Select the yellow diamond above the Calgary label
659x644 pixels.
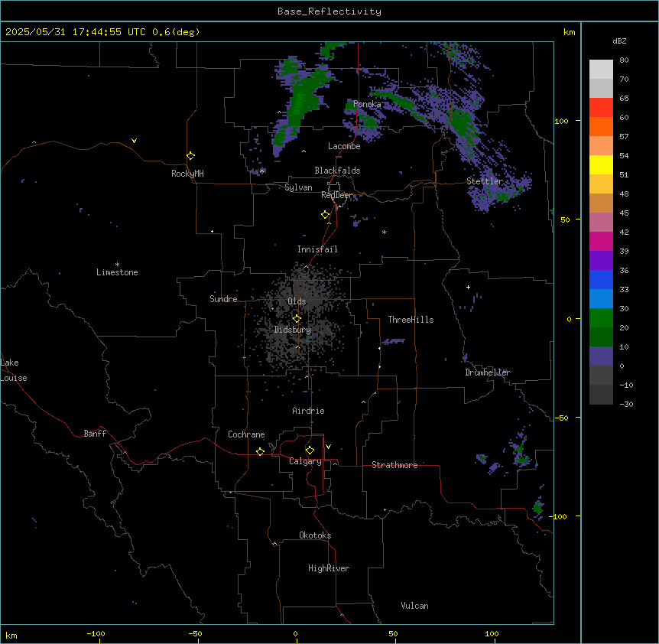click(x=310, y=450)
